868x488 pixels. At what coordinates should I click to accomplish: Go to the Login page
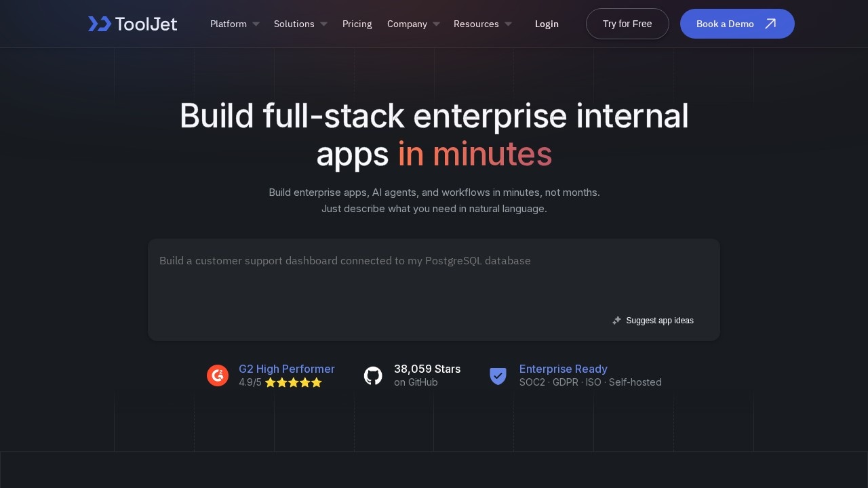[x=547, y=24]
